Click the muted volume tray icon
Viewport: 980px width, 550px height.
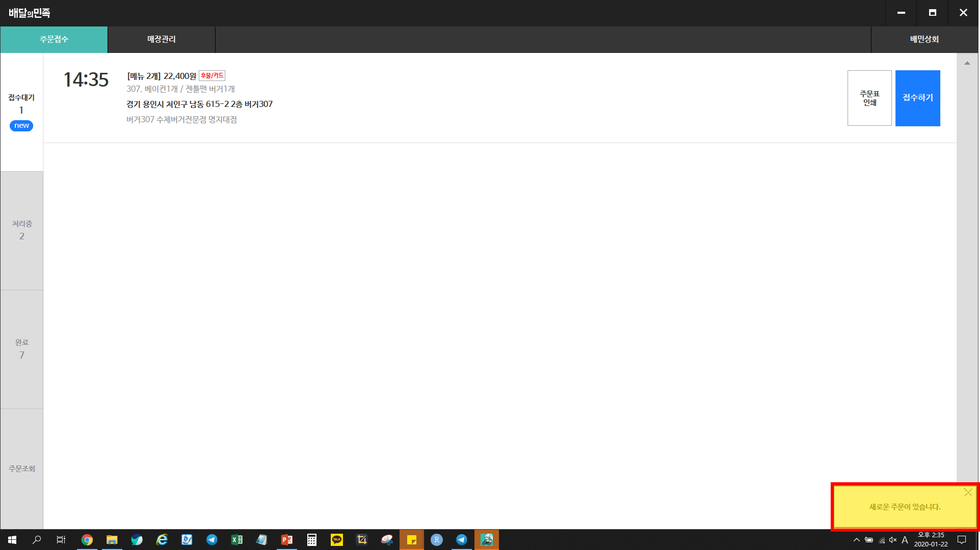click(x=893, y=540)
